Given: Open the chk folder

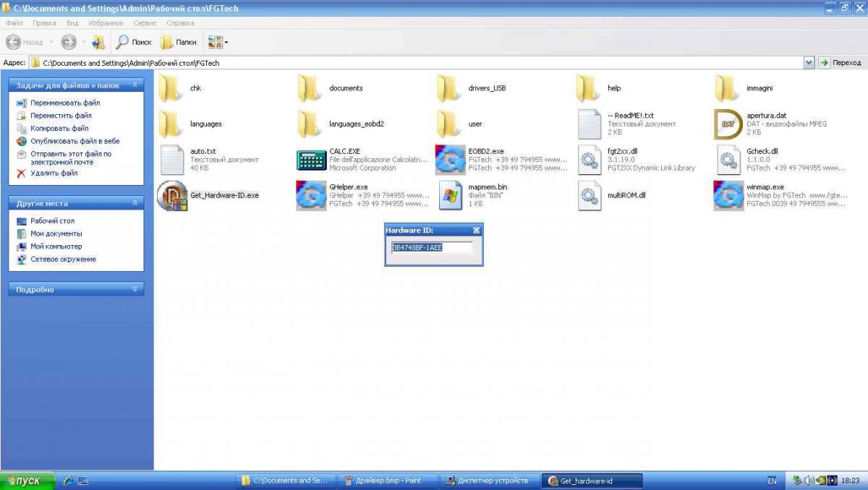Looking at the screenshot, I should (x=171, y=88).
